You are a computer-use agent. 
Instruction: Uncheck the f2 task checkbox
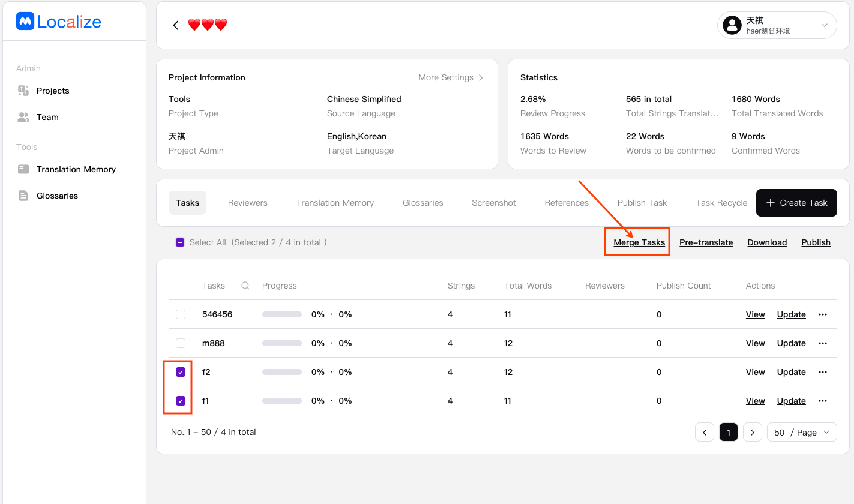point(181,372)
